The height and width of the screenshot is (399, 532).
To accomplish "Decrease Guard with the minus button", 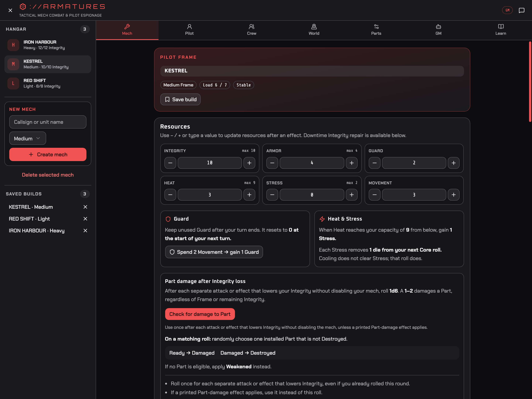I will coord(374,163).
